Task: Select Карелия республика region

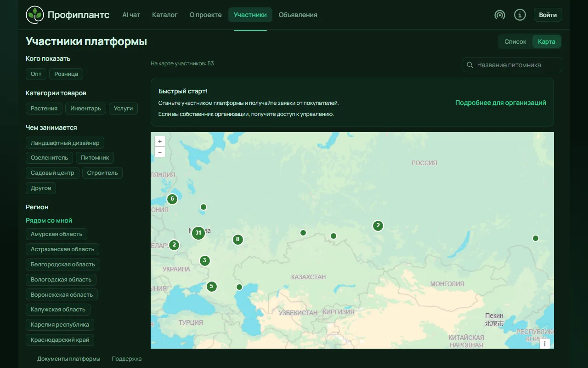Action: (60, 325)
